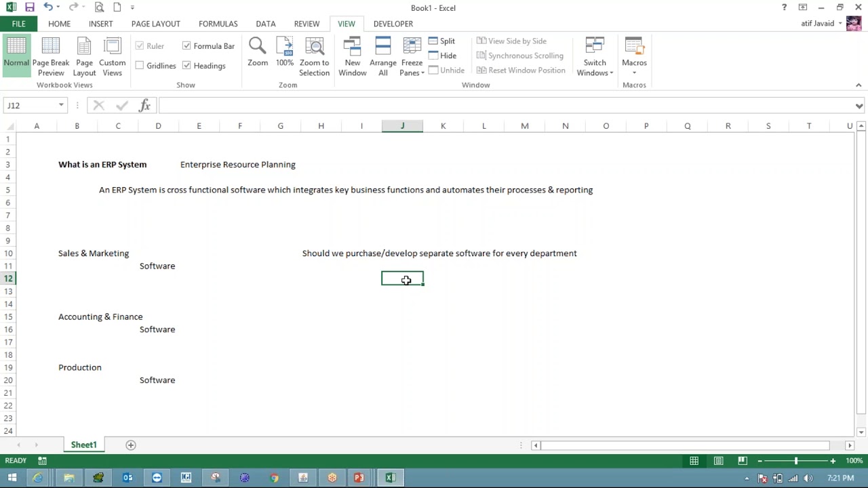Click the zoom slider handle

[796, 461]
